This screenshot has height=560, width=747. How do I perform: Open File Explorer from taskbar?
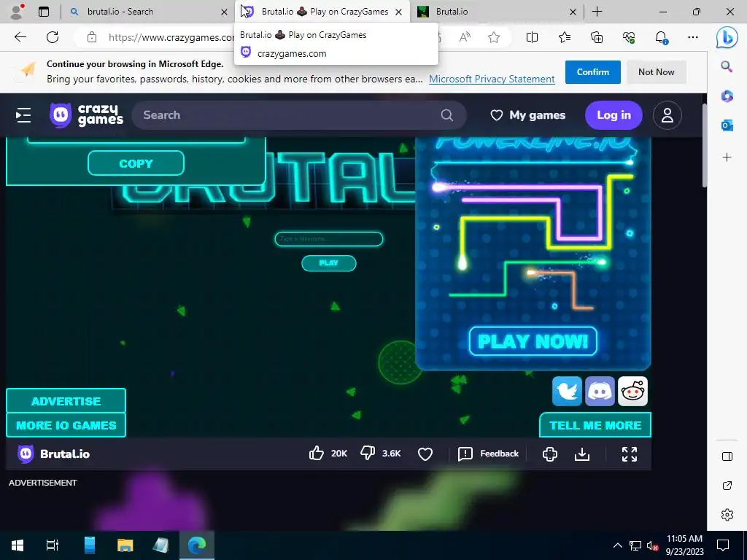[x=125, y=545]
